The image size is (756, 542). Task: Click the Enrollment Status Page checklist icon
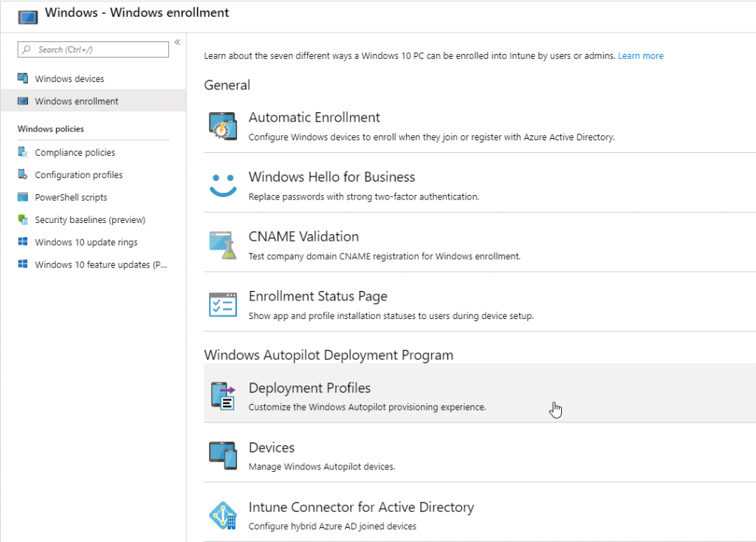[x=223, y=305]
